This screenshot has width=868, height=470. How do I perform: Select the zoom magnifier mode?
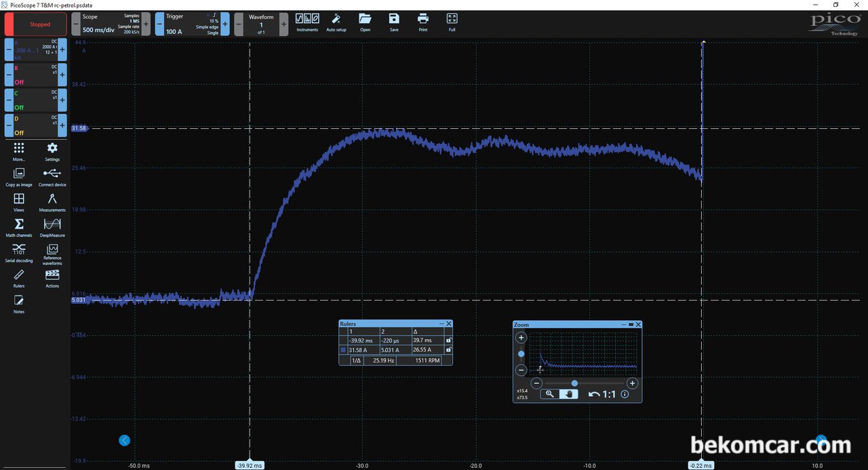(550, 393)
